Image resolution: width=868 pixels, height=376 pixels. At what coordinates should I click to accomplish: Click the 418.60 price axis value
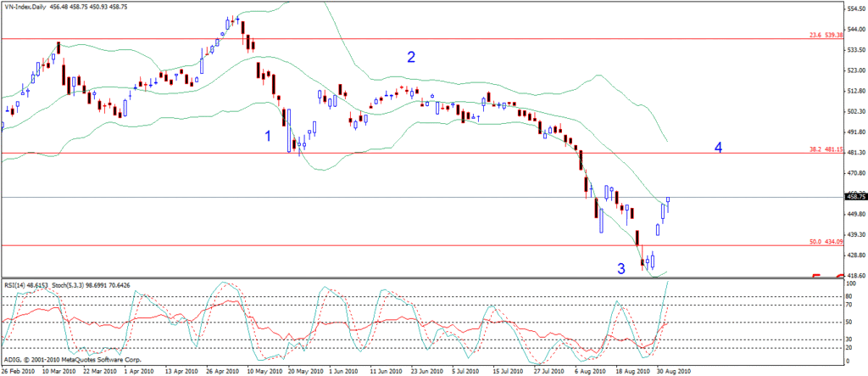(x=854, y=275)
